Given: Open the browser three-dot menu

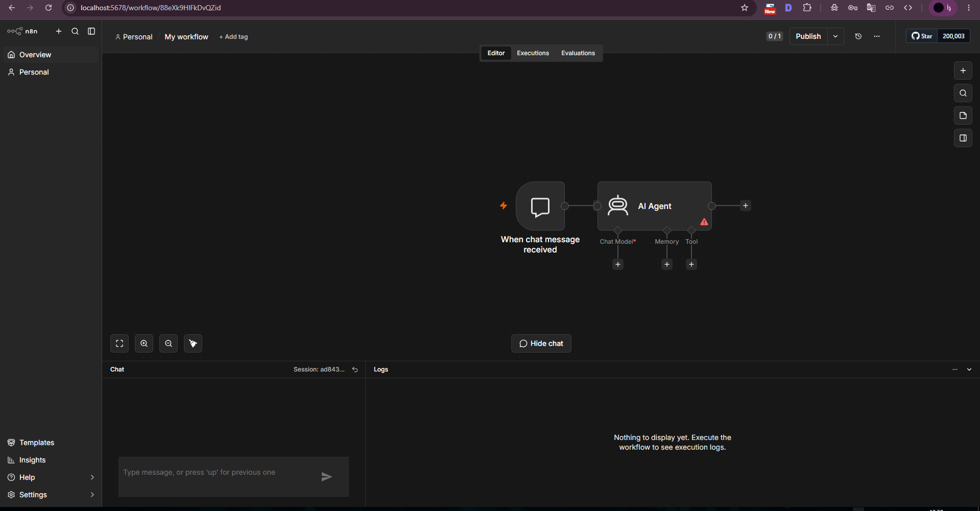Looking at the screenshot, I should (969, 8).
